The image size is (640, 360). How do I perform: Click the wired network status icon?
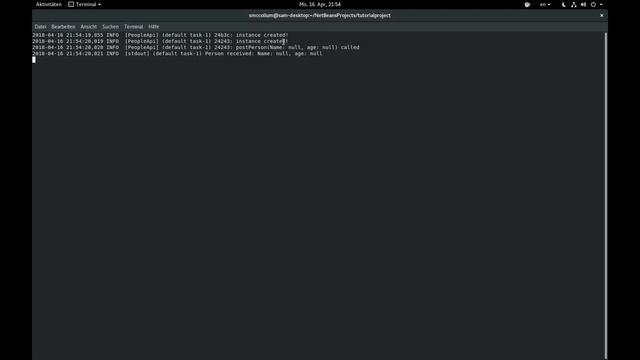pyautogui.click(x=573, y=4)
